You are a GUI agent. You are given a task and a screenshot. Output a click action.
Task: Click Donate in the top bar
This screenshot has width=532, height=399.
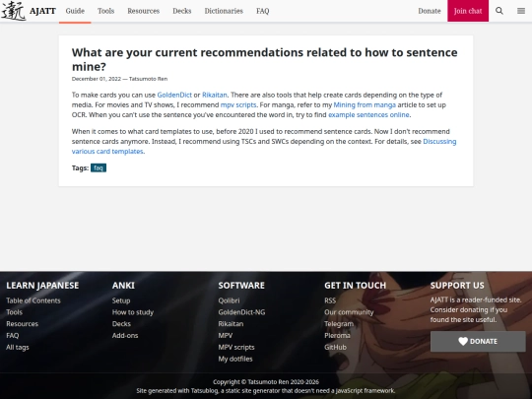click(x=430, y=11)
